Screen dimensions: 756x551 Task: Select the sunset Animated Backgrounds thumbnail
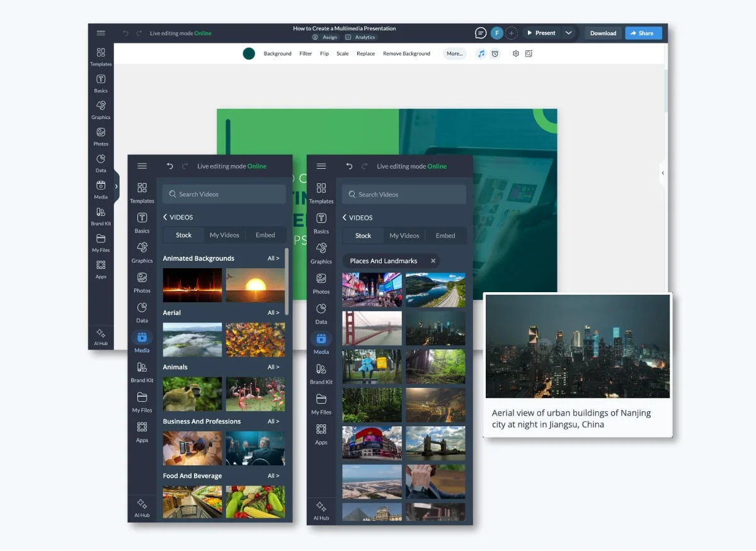(255, 285)
